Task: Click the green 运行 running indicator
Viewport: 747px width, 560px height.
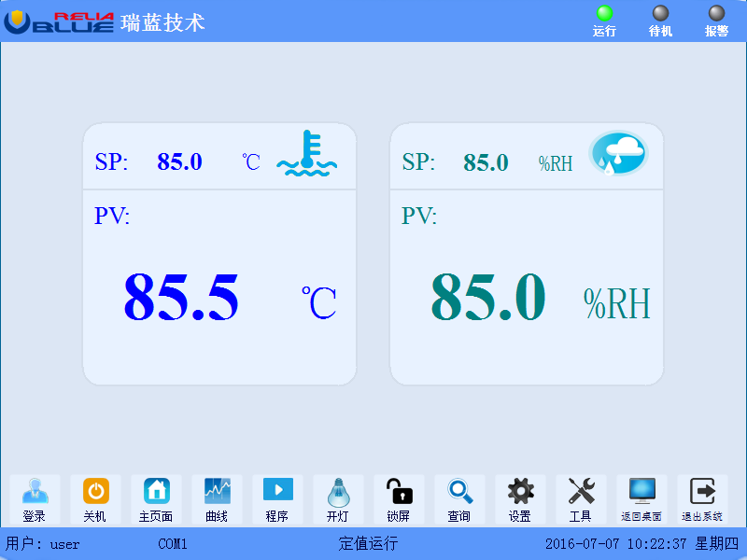Action: (x=604, y=13)
